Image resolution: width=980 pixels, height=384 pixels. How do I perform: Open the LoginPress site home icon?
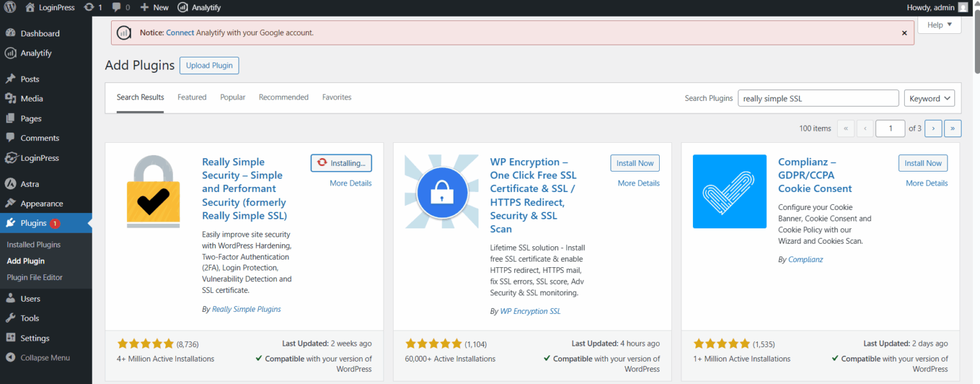tap(30, 8)
